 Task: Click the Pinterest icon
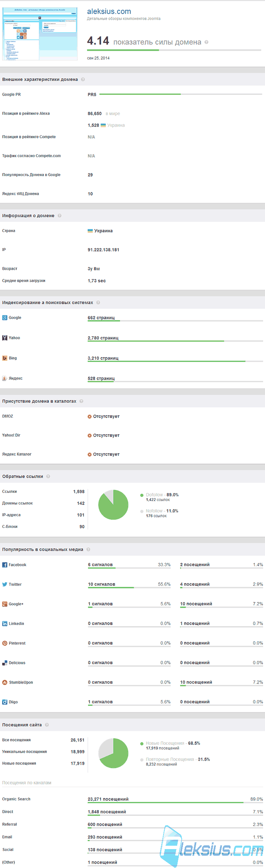5,643
